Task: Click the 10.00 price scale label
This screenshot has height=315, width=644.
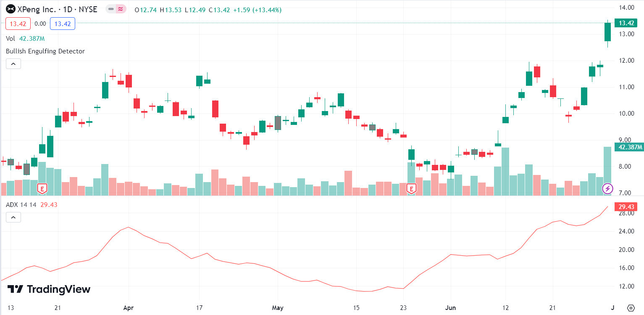Action: [x=626, y=114]
